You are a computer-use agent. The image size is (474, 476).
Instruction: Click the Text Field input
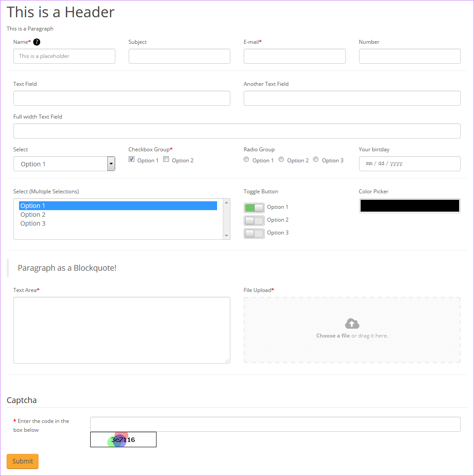tap(122, 98)
